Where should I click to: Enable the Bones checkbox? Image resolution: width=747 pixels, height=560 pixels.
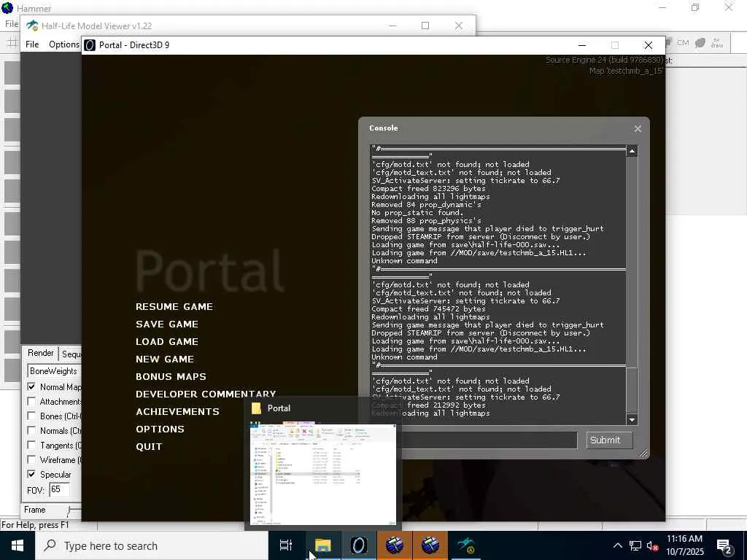click(x=31, y=416)
